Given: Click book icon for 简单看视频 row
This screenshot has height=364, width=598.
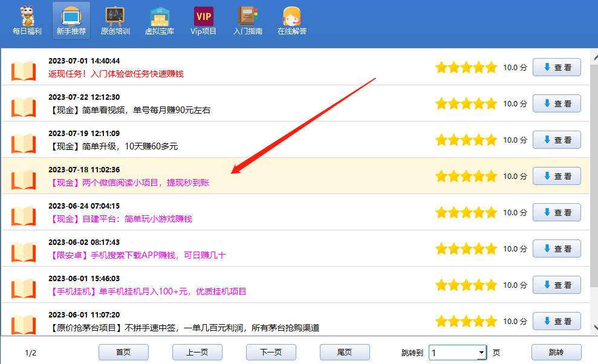Looking at the screenshot, I should tap(23, 107).
